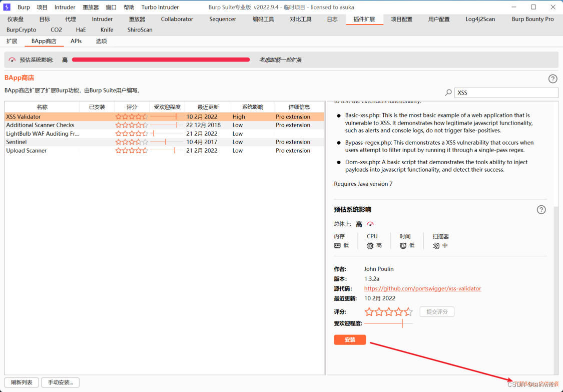Open the estimated system impact help icon
Screen dimensions: 563x392
point(541,210)
